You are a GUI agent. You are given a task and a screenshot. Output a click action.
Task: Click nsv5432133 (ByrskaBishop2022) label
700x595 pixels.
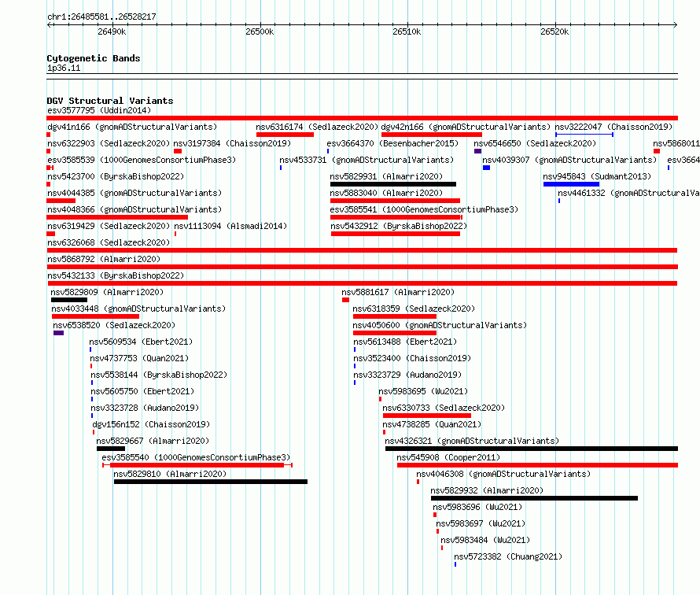pyautogui.click(x=116, y=275)
